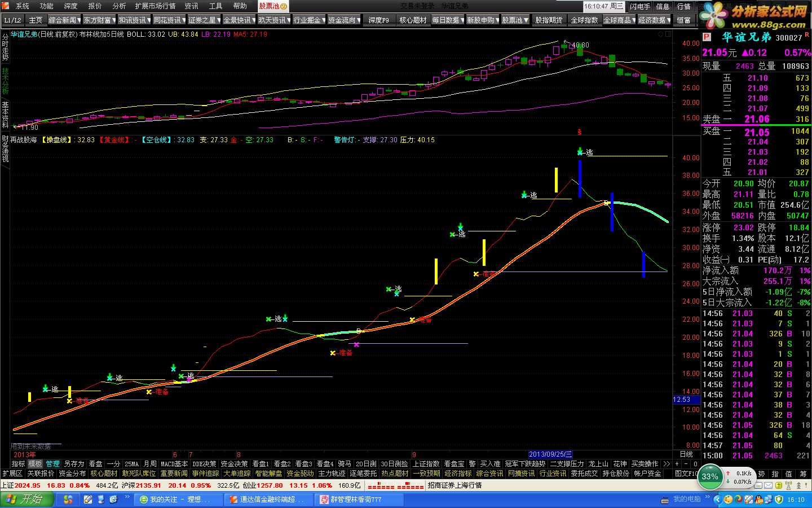Select the 指标 mode tab
Viewport: 812px width, 508px height.
click(18, 464)
